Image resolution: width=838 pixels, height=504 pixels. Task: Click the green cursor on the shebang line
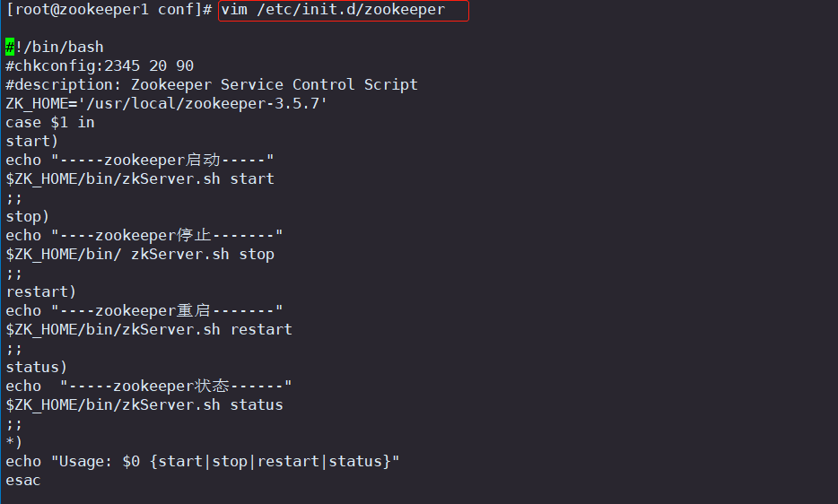(x=10, y=47)
